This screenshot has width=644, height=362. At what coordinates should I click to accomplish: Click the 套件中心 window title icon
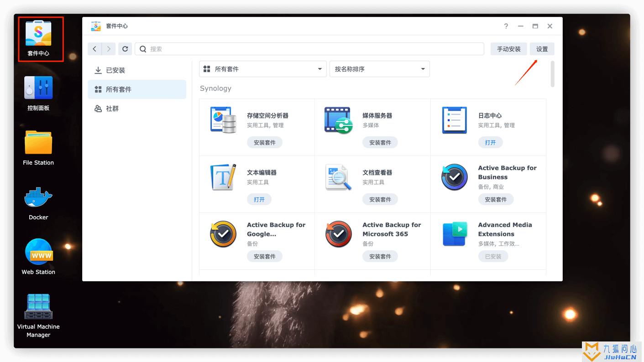click(x=96, y=26)
